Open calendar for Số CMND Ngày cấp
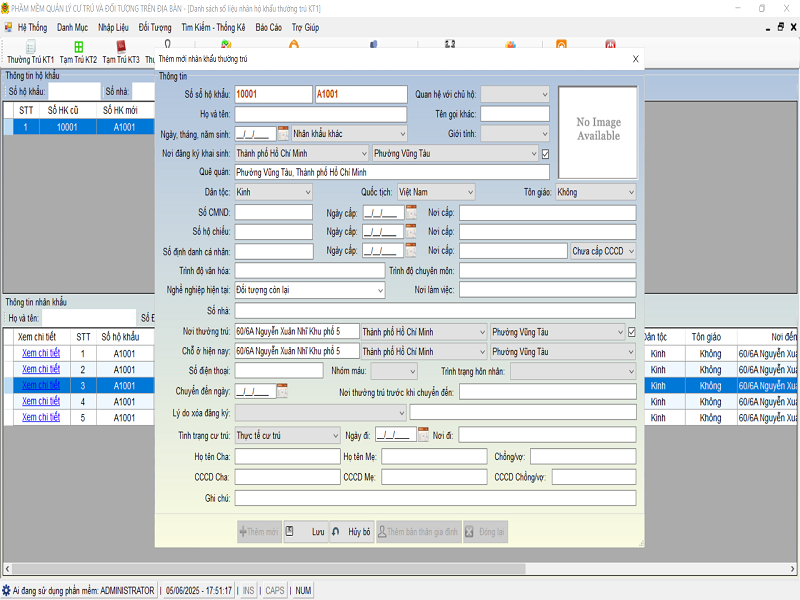 (411, 212)
